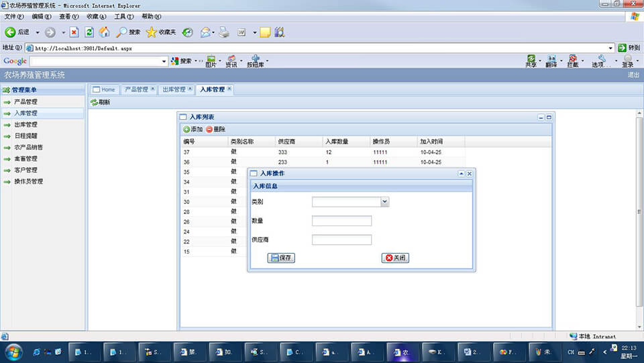Open 操作员管理 in the sidebar menu

click(43, 181)
